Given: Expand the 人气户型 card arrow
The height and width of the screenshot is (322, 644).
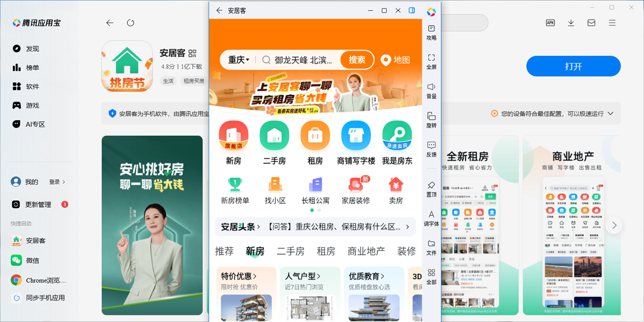Looking at the screenshot, I should tap(319, 276).
